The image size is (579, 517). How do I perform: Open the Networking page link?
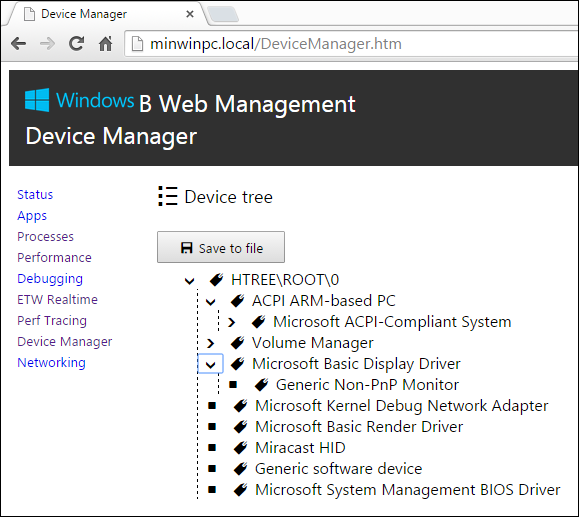(51, 363)
